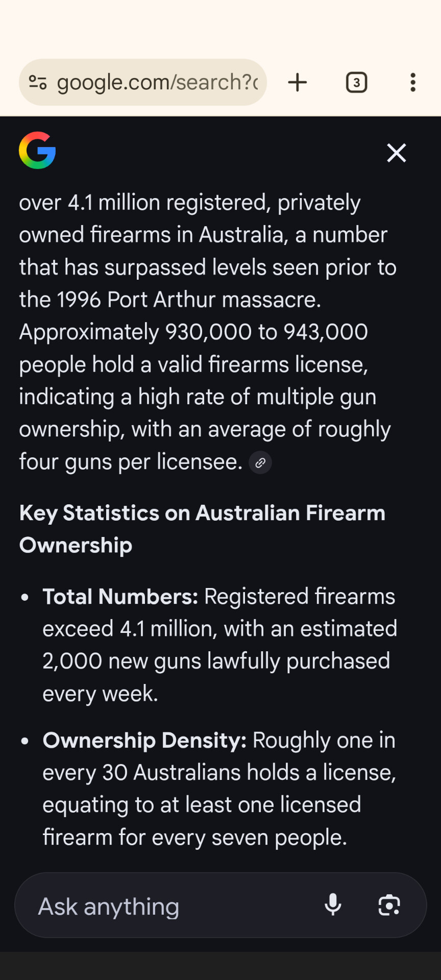Image resolution: width=441 pixels, height=980 pixels.
Task: Tap the google.com/search URL text
Action: point(157,82)
